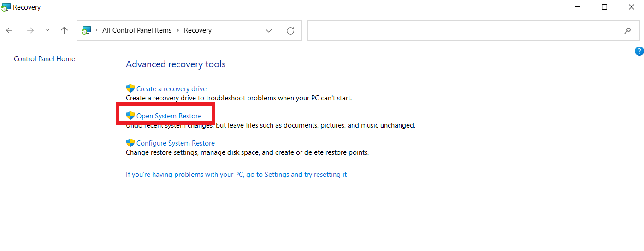Click the Control Panel icon in address bar

[x=86, y=30]
